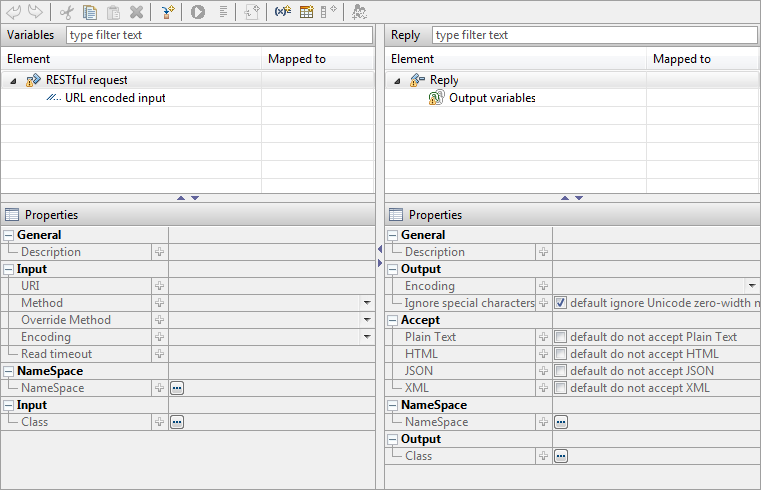Click the Undo arrow in toolbar
Image resolution: width=761 pixels, height=490 pixels.
pyautogui.click(x=13, y=12)
